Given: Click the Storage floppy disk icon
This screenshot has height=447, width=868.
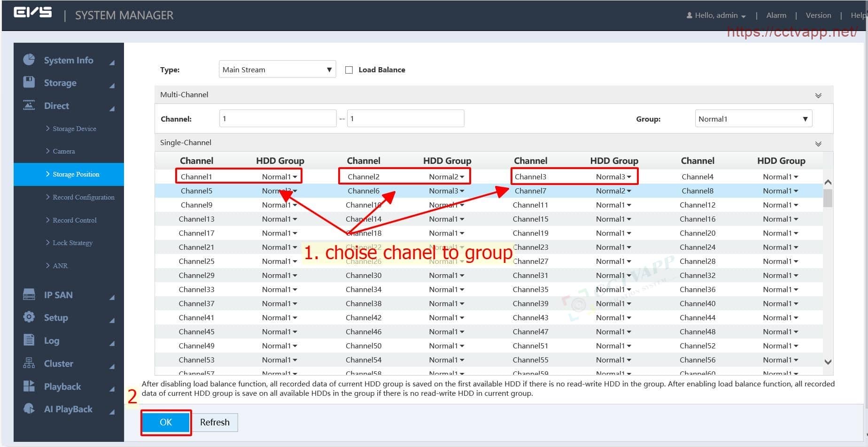Looking at the screenshot, I should click(29, 82).
